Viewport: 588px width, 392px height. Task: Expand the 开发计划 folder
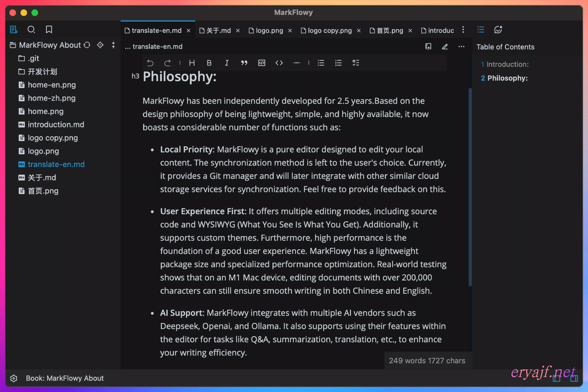[x=38, y=72]
